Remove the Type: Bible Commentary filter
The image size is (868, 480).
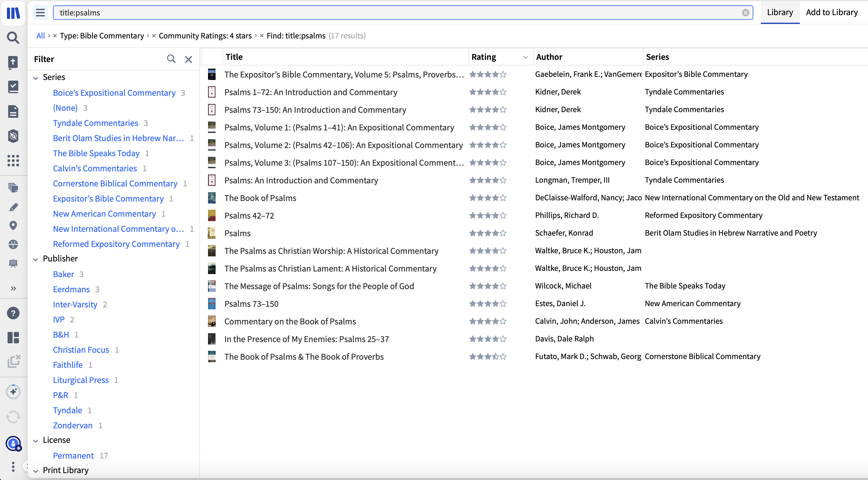(55, 36)
